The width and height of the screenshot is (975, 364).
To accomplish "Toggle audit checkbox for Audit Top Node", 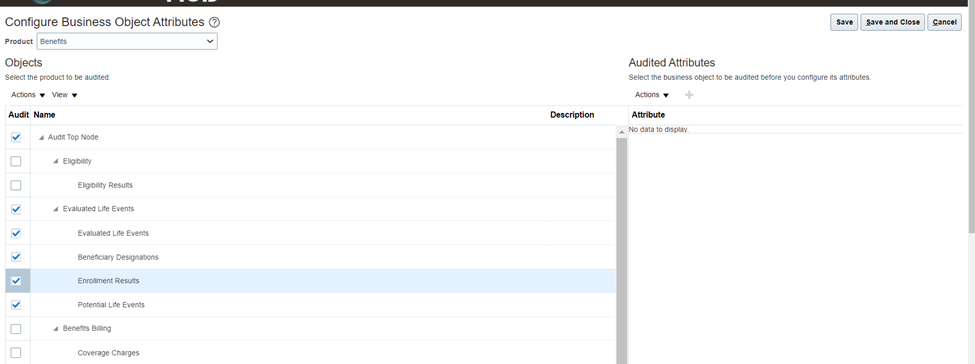I will [x=16, y=137].
